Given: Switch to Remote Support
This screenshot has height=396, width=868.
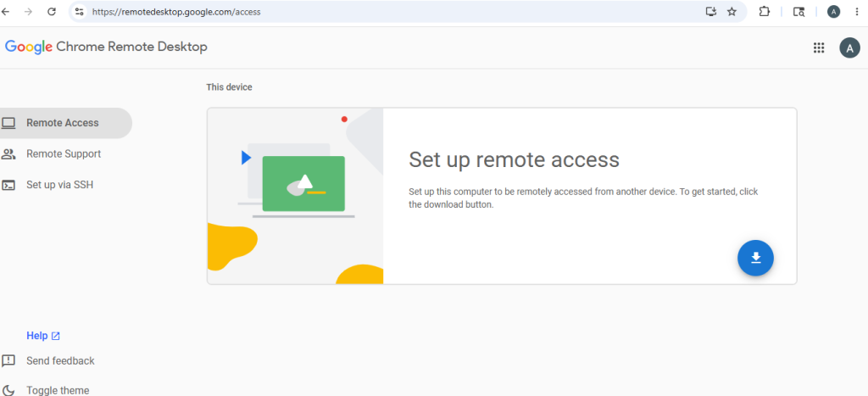Looking at the screenshot, I should [64, 154].
